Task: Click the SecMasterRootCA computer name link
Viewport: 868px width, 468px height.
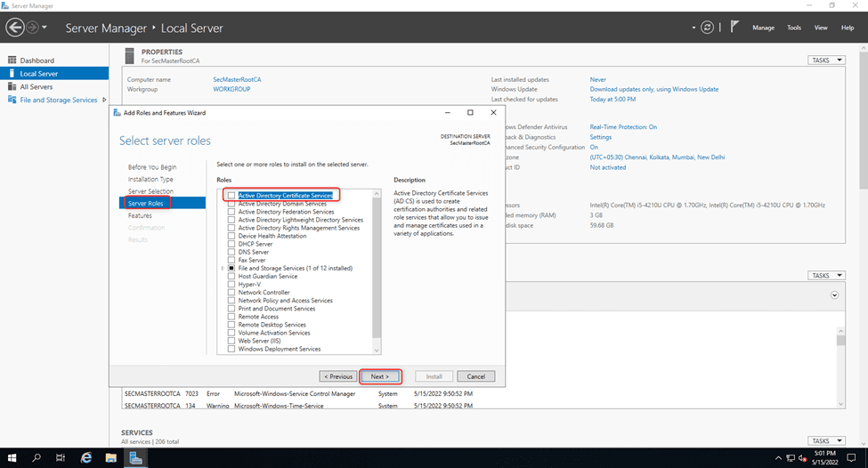Action: pos(237,79)
